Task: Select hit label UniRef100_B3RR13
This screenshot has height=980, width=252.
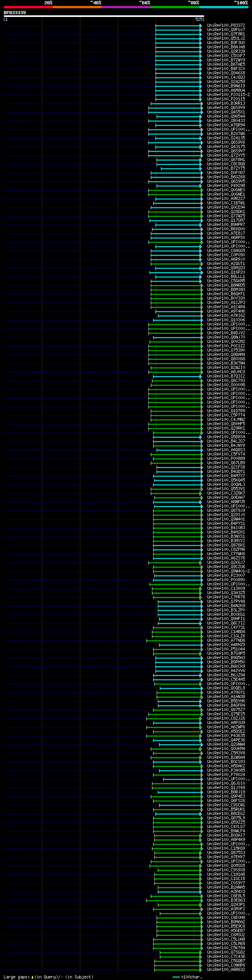Action: (226, 103)
